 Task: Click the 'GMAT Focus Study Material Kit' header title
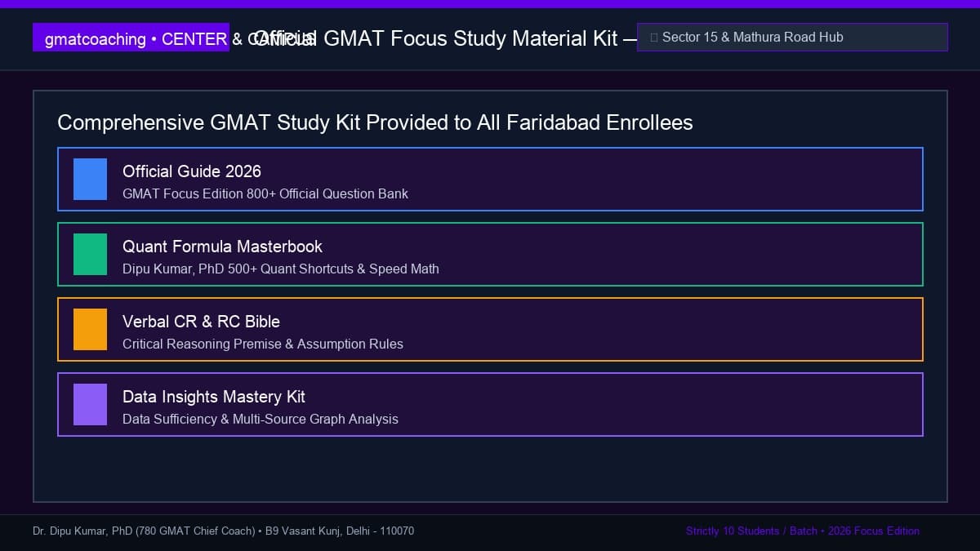pyautogui.click(x=445, y=38)
